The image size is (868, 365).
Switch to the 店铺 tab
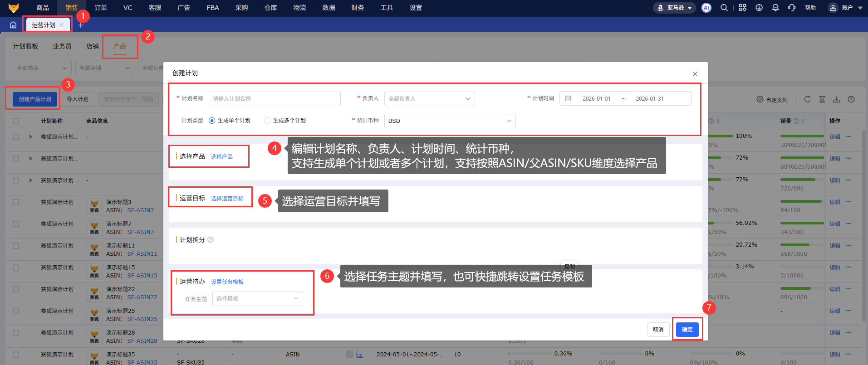click(93, 46)
